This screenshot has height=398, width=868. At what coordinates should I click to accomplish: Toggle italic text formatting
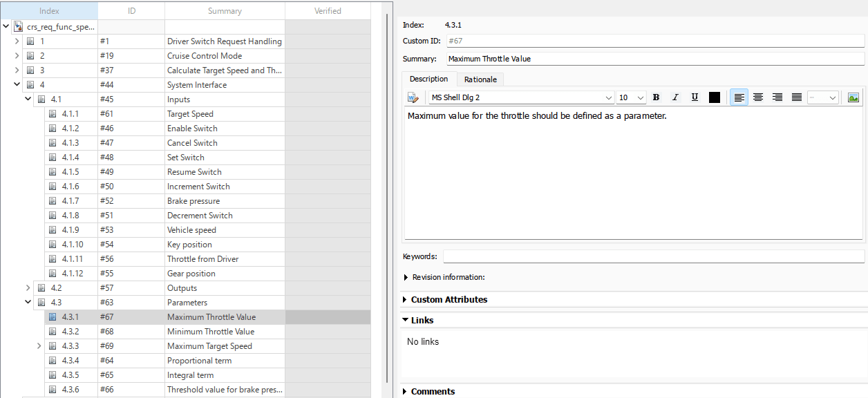pos(675,97)
